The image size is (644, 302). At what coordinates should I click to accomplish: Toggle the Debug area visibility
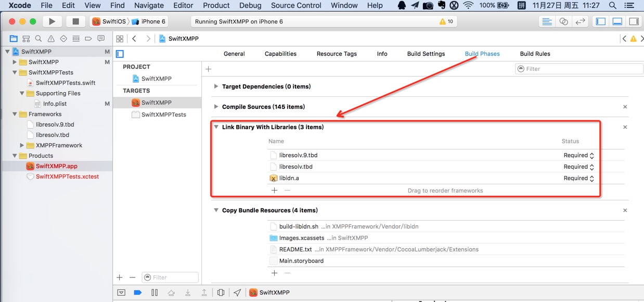pyautogui.click(x=617, y=21)
